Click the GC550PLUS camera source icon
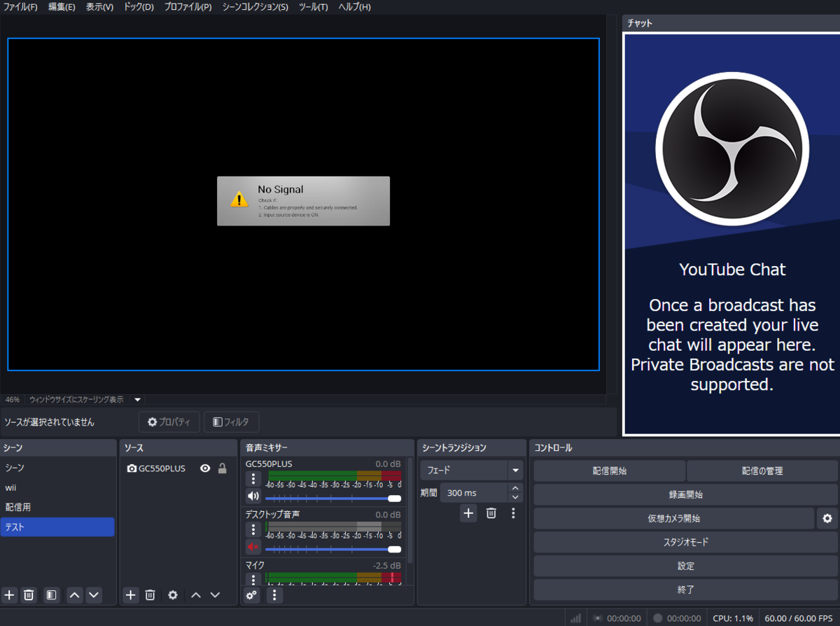Image resolution: width=840 pixels, height=626 pixels. [x=132, y=468]
